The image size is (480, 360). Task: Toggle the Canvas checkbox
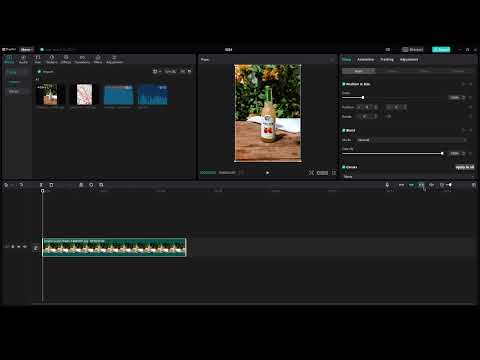pyautogui.click(x=344, y=167)
